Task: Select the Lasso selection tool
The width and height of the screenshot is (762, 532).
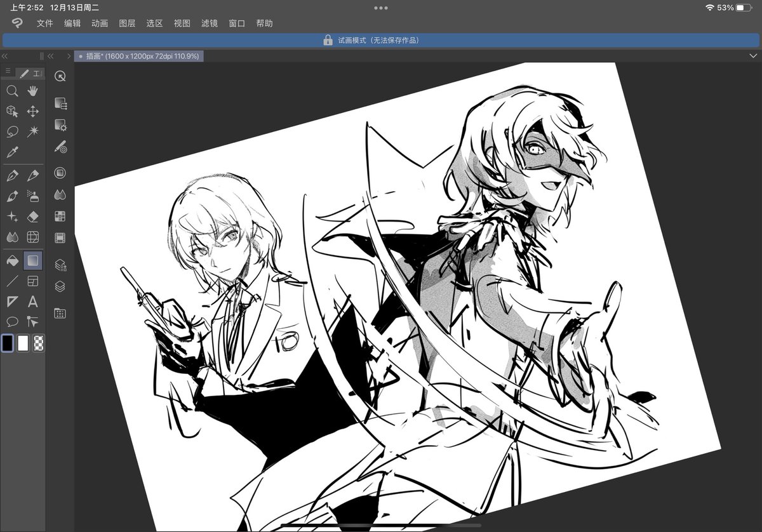Action: [x=12, y=131]
